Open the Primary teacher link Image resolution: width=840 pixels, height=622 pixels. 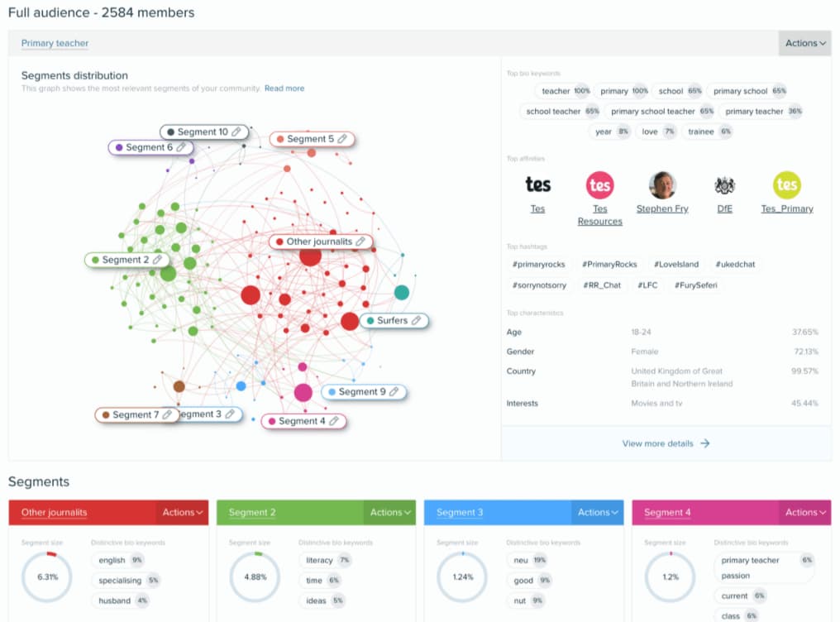pos(54,43)
